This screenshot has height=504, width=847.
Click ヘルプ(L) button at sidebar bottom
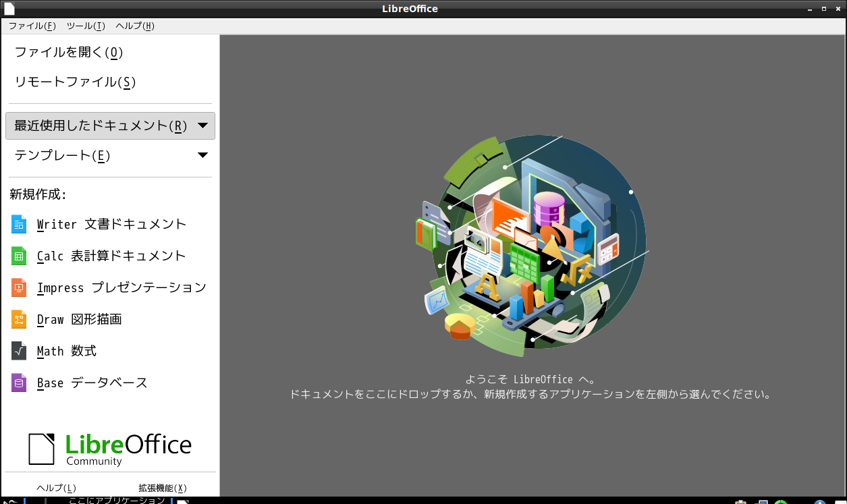(x=56, y=488)
